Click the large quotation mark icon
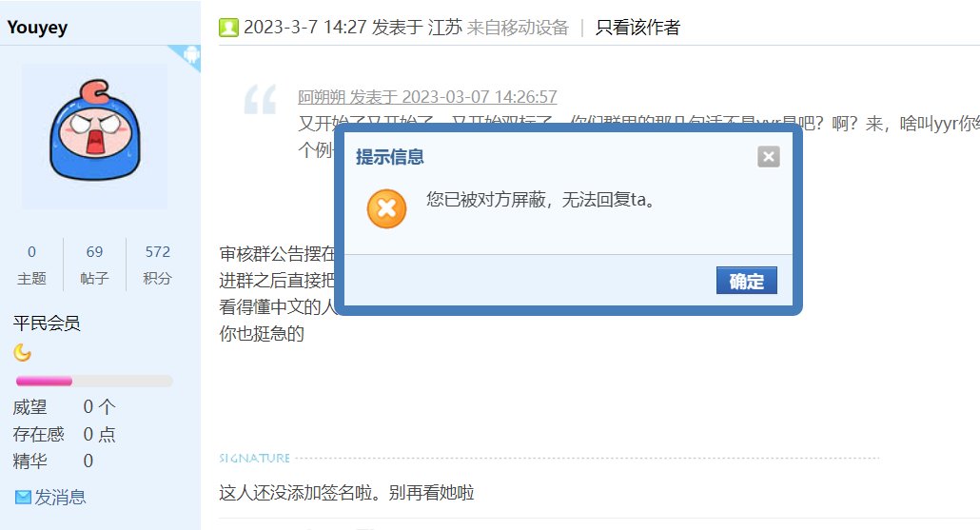Viewport: 980px width, 530px height. point(260,99)
